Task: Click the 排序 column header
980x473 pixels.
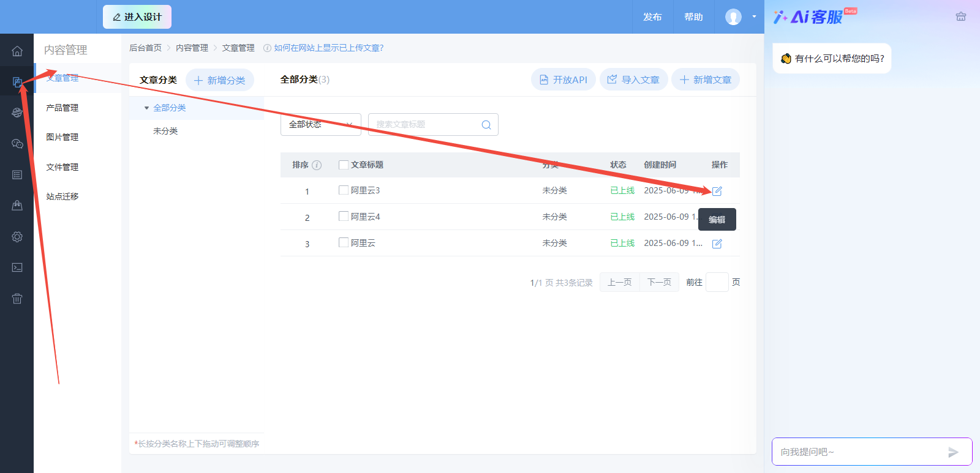Action: coord(300,165)
